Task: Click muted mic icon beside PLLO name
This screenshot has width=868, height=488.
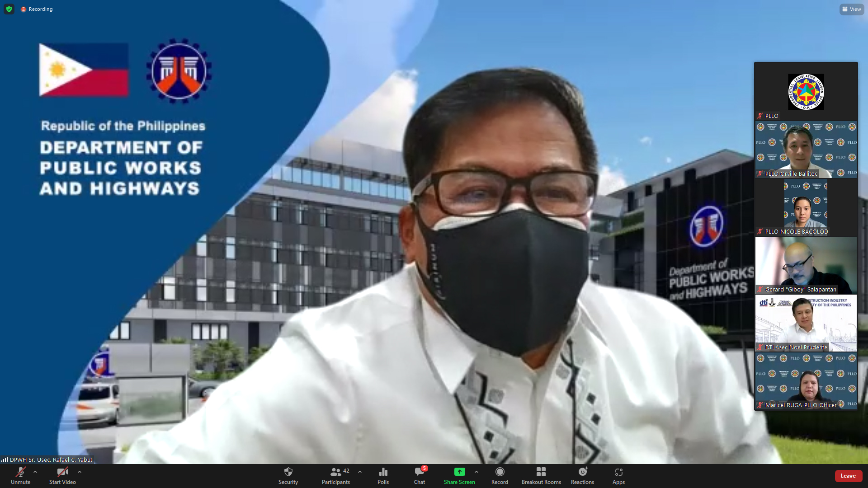Action: [x=760, y=116]
